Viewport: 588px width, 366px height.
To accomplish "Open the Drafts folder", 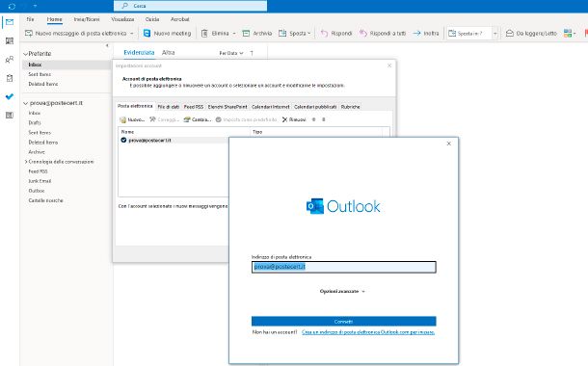I will (35, 122).
